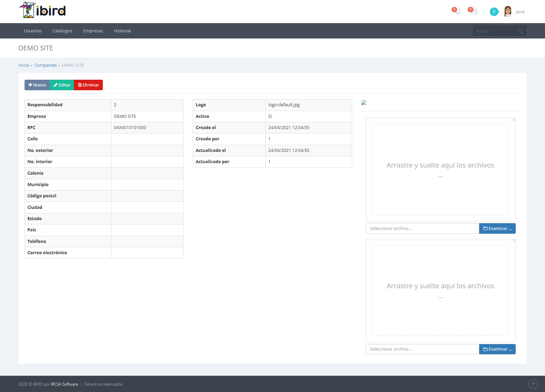Go to Companies breadcrumb link
Viewport: 545px width, 392px height.
tap(46, 65)
